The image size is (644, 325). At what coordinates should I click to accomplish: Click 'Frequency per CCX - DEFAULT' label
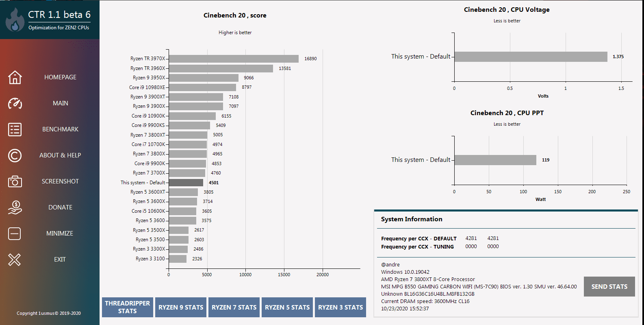419,239
